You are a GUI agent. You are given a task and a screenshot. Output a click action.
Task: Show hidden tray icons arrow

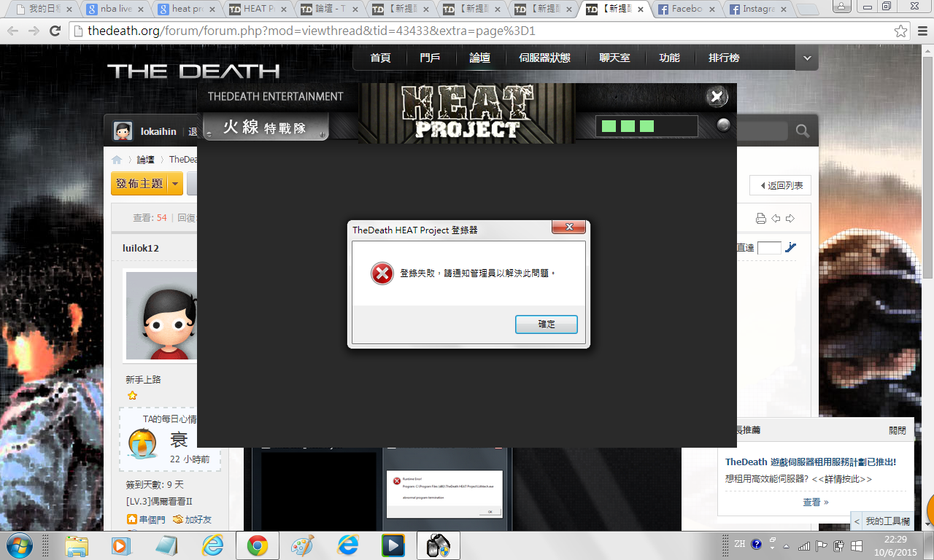(786, 545)
